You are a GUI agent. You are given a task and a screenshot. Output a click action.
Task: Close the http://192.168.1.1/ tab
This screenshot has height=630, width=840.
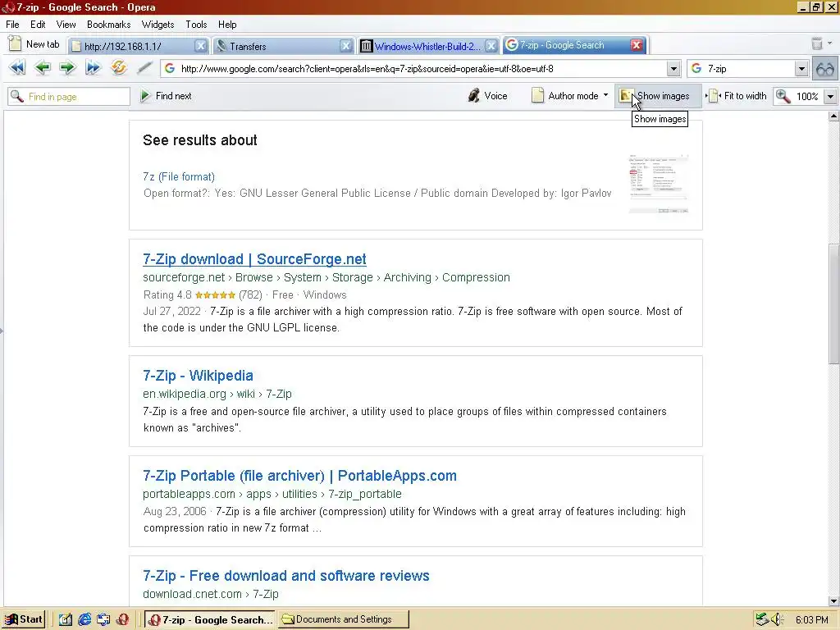coord(200,46)
